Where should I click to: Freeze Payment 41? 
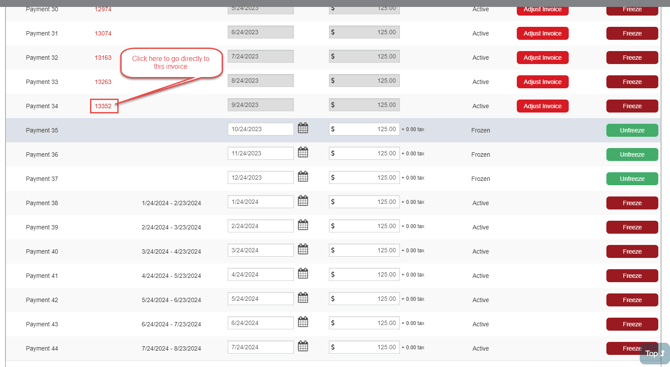pos(632,276)
